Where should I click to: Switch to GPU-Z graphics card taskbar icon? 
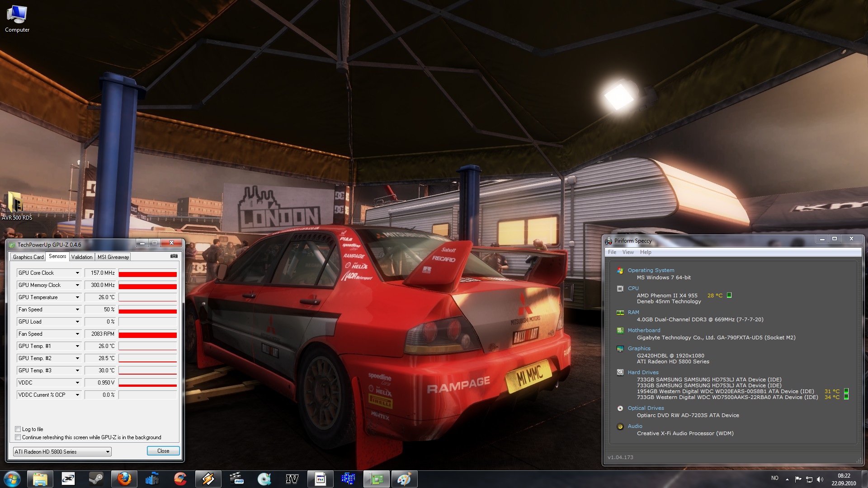pos(377,479)
